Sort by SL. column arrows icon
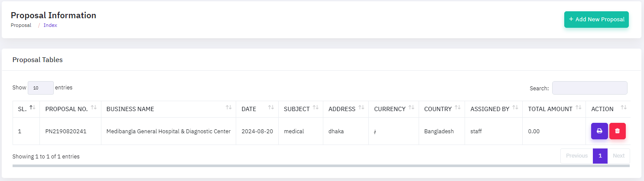The height and width of the screenshot is (181, 644). [32, 108]
